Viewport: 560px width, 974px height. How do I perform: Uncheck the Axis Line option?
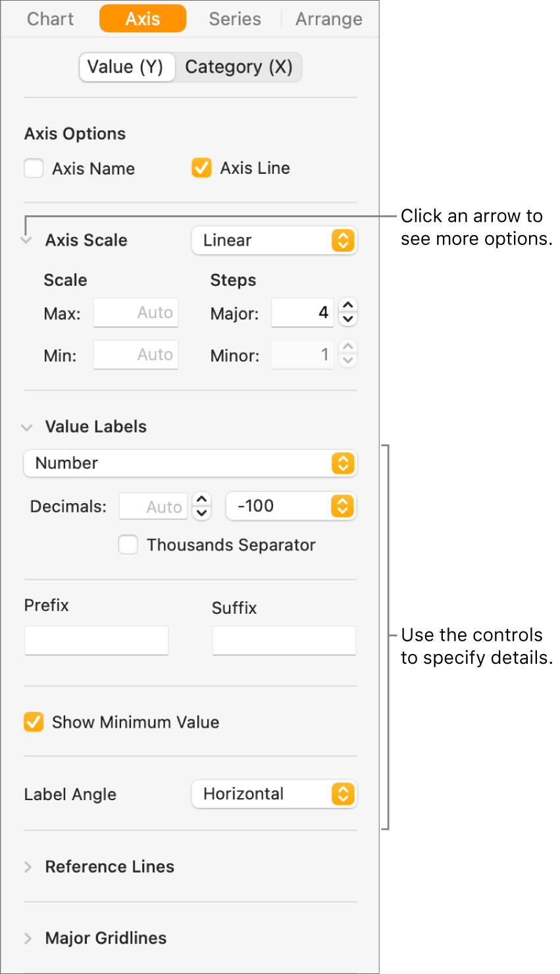pos(201,167)
